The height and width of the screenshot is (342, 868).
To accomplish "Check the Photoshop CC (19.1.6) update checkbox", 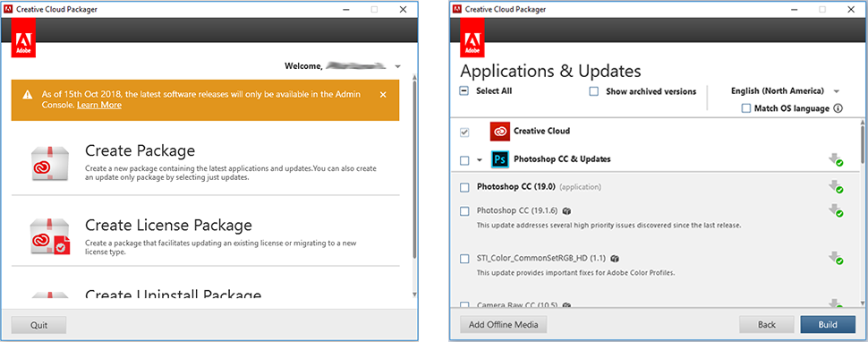I will (465, 211).
